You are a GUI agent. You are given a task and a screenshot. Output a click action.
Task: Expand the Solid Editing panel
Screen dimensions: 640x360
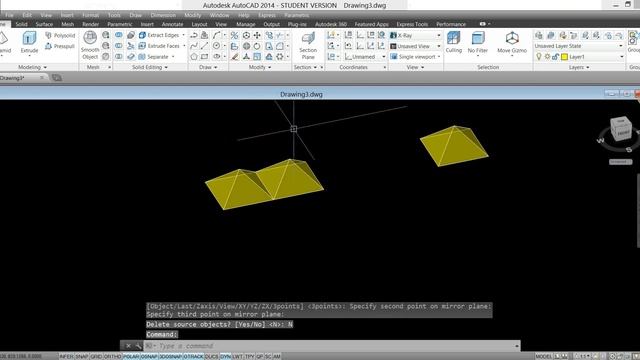[150, 67]
